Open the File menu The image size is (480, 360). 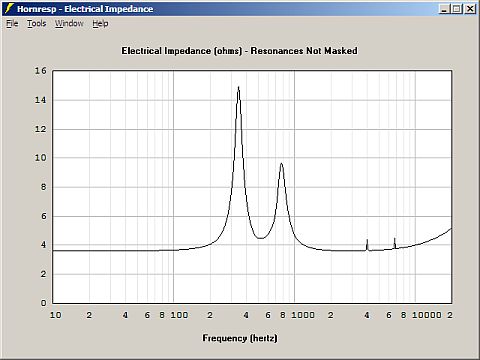pos(12,24)
